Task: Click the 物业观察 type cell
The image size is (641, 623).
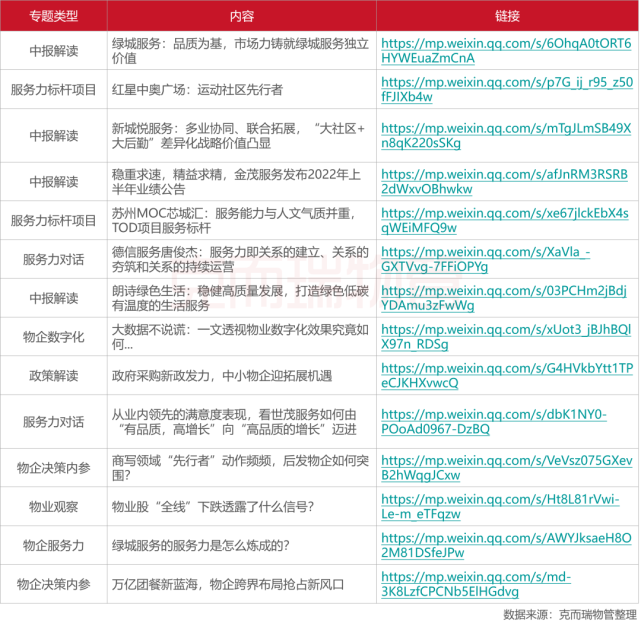Action: (54, 506)
